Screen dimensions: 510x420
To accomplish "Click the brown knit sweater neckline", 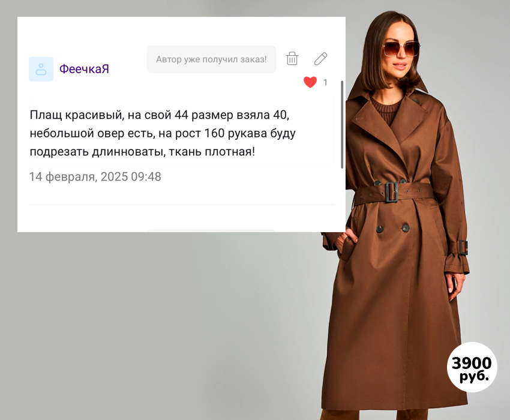I will coord(386,107).
